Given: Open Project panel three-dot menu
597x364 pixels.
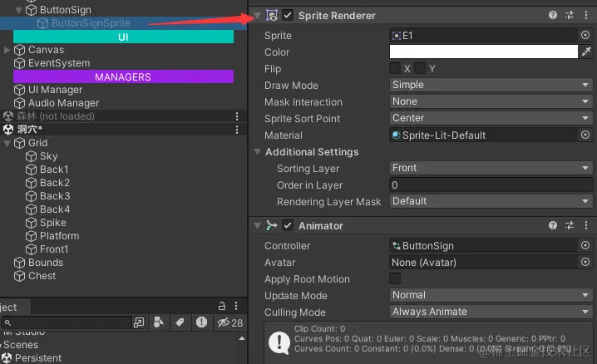Looking at the screenshot, I should click(x=236, y=306).
